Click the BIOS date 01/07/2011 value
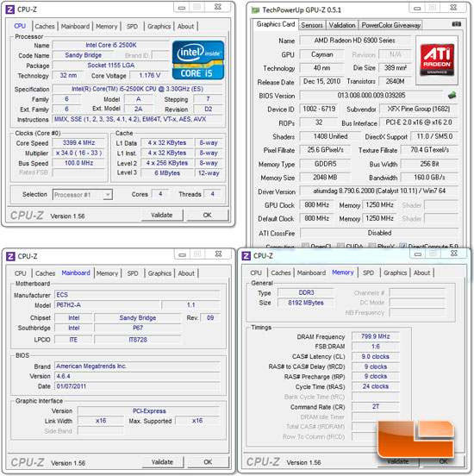474x476 pixels. point(137,386)
